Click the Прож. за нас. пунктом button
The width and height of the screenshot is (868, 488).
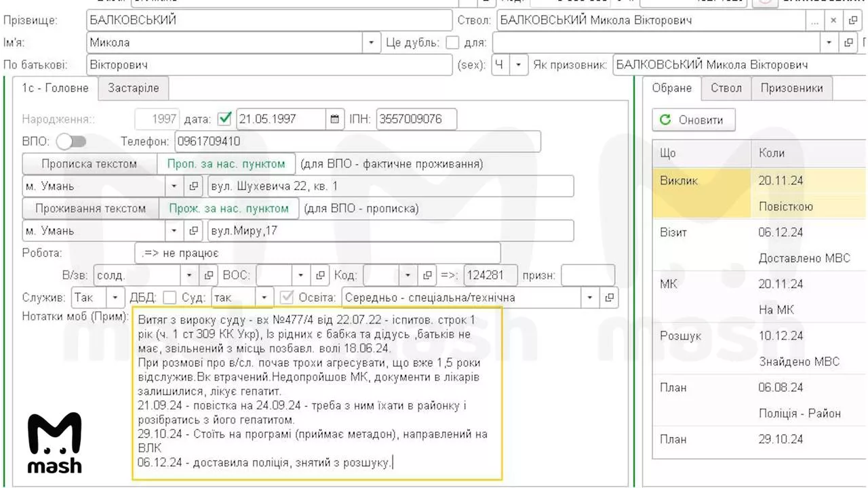[x=229, y=208]
